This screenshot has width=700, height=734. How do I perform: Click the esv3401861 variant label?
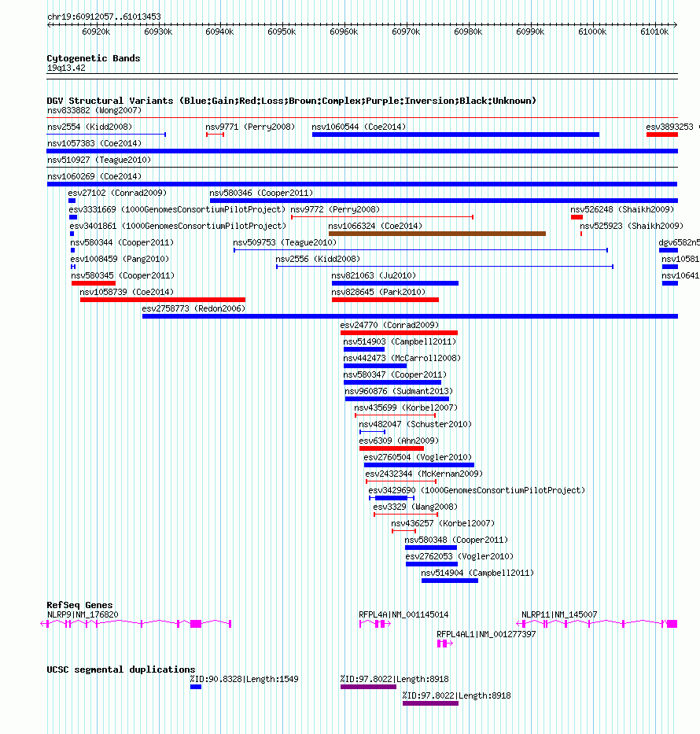(x=178, y=226)
